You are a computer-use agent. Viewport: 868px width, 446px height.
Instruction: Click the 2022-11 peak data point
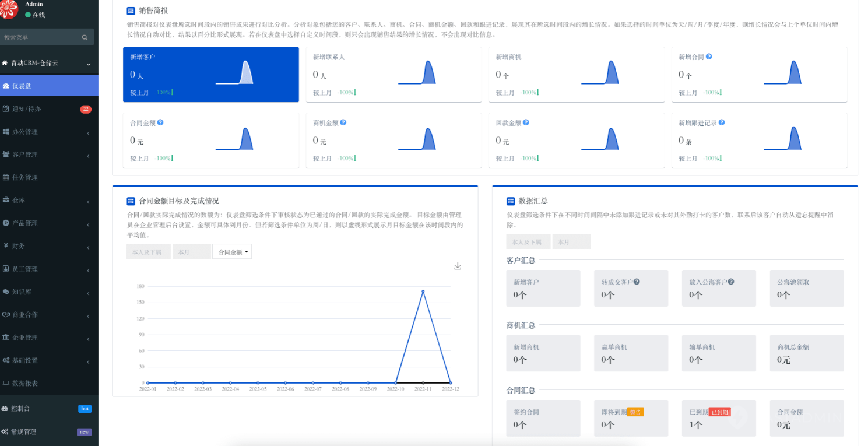pyautogui.click(x=423, y=292)
